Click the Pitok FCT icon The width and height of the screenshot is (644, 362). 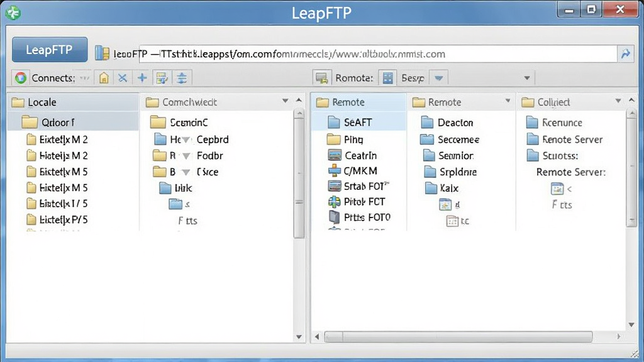pos(335,202)
